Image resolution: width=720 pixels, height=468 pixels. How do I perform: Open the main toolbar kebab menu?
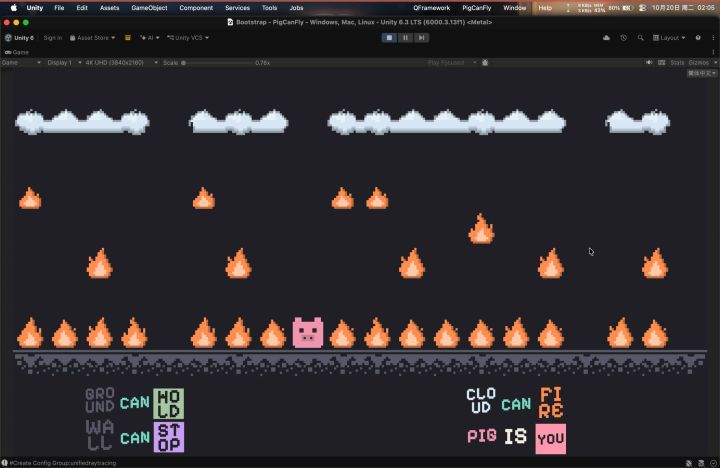pyautogui.click(x=713, y=38)
